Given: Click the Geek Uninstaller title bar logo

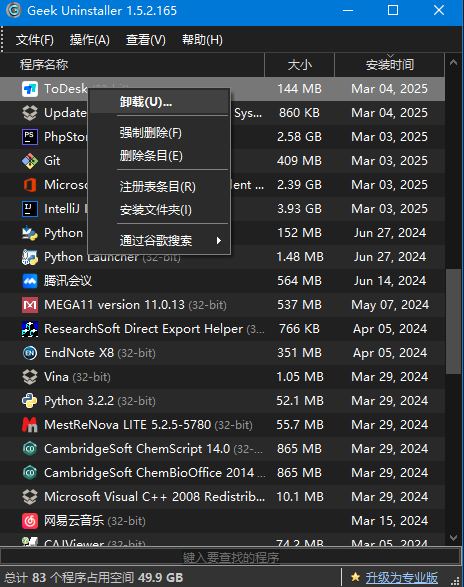Looking at the screenshot, I should pos(13,10).
